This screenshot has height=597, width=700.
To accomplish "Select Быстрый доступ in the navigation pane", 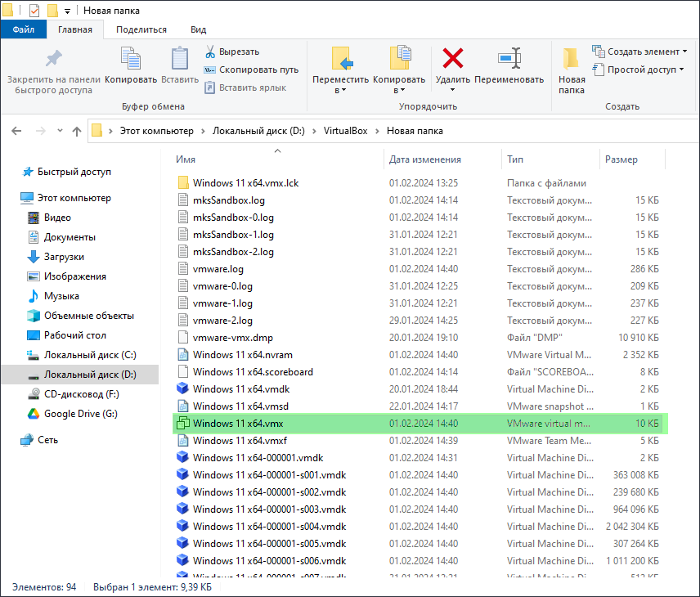I will [x=74, y=172].
